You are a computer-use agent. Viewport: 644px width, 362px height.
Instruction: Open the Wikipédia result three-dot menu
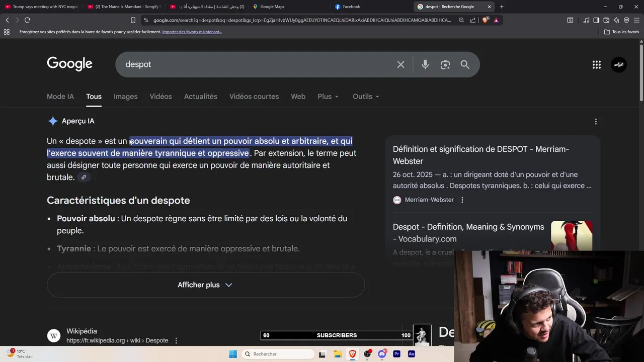tap(176, 340)
